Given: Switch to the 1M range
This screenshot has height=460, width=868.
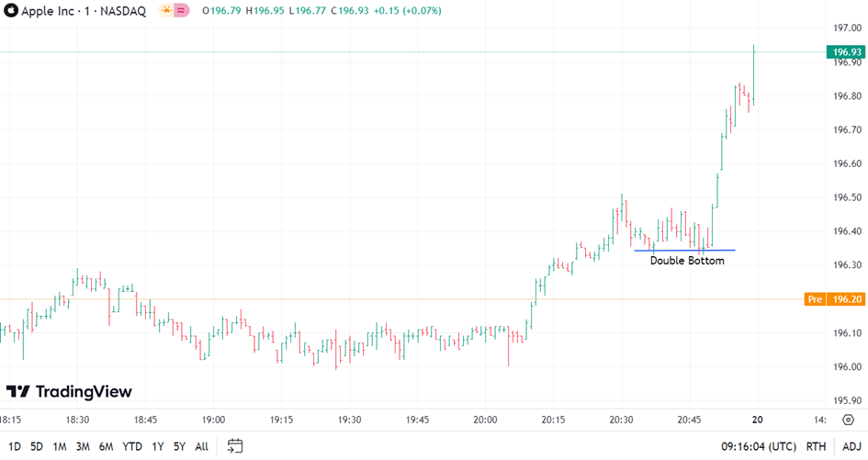Looking at the screenshot, I should pos(60,446).
